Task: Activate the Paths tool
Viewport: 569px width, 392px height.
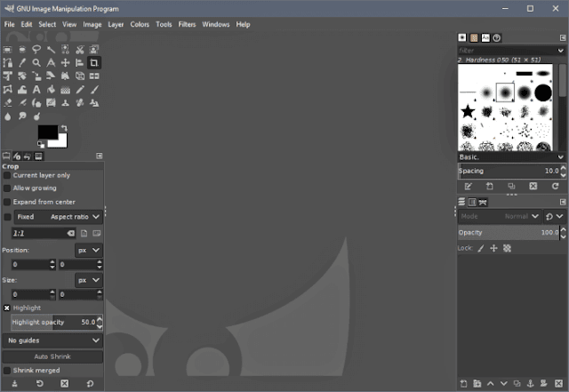Action: pyautogui.click(x=8, y=63)
